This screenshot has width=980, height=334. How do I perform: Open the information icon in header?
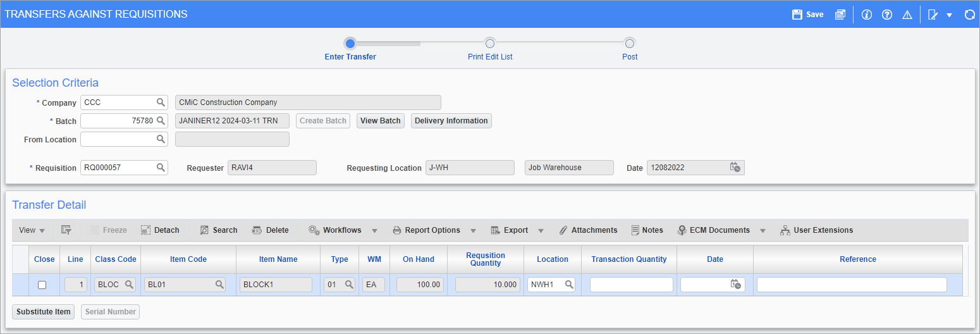click(x=867, y=14)
